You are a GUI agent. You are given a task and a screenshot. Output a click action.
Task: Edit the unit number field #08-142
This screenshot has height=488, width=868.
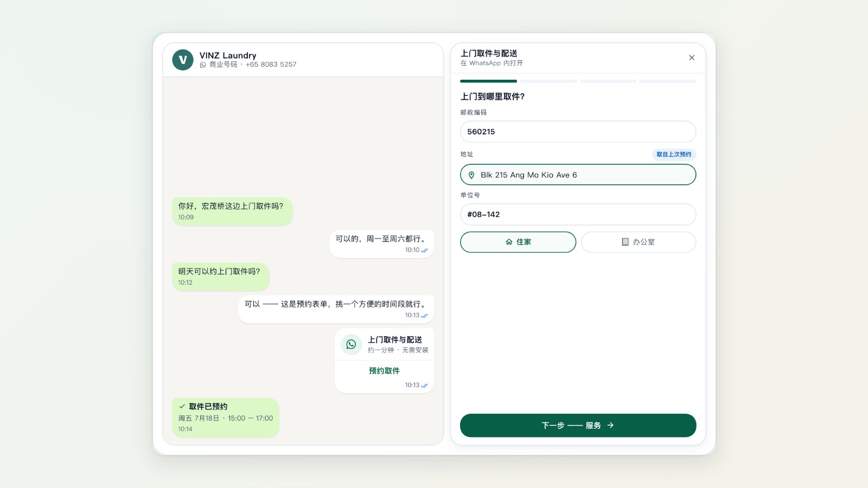coord(578,214)
